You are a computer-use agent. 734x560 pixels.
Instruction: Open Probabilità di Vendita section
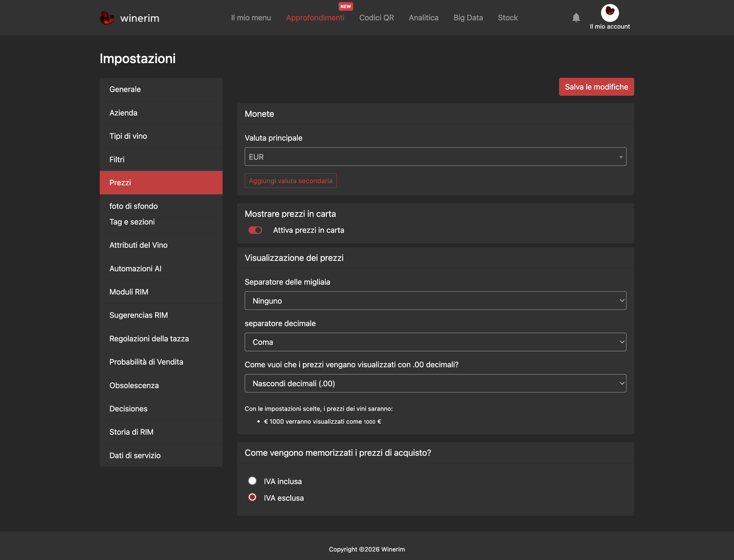tap(161, 362)
